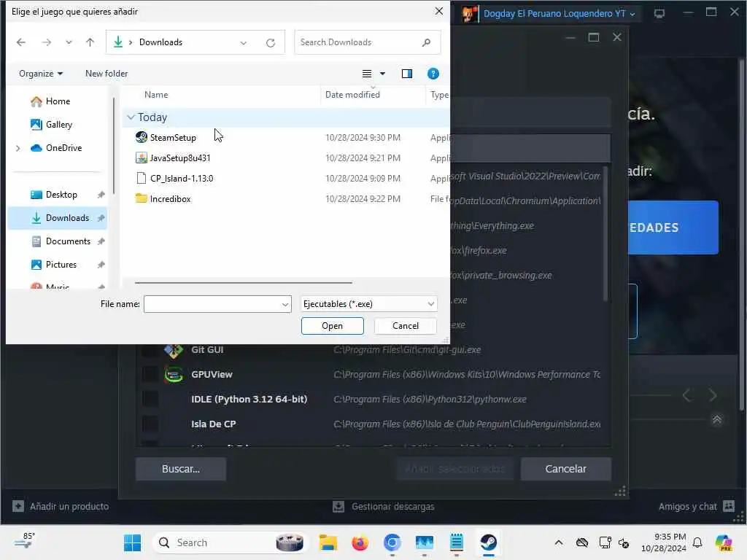This screenshot has width=747, height=560.
Task: Click the Open button
Action: pos(332,326)
